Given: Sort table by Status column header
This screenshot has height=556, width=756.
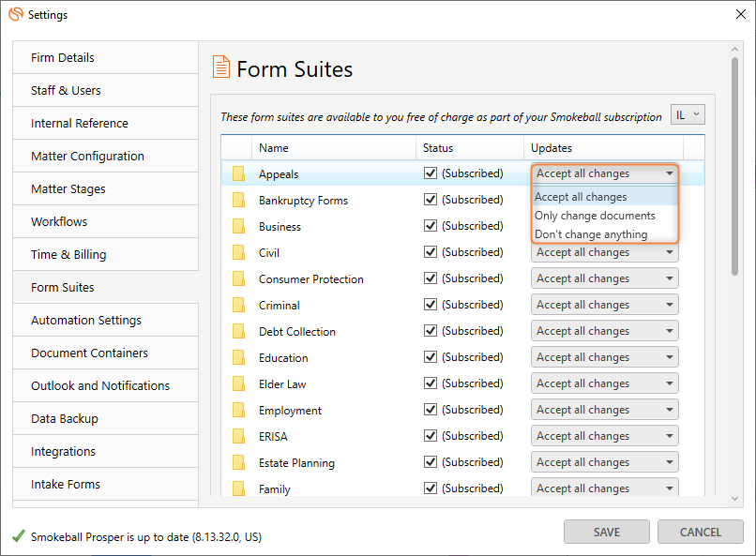Looking at the screenshot, I should [x=470, y=148].
